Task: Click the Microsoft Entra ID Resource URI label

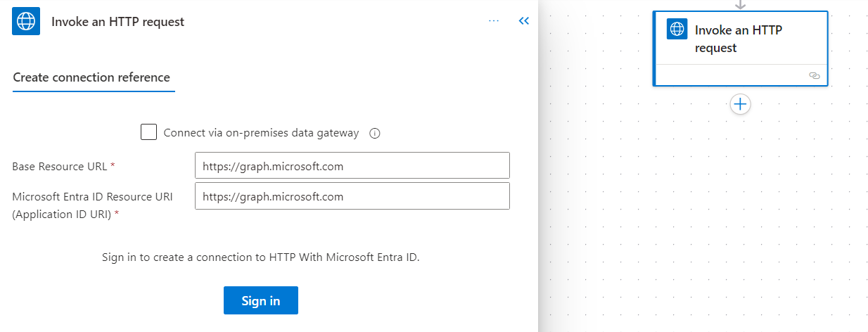Action: point(92,205)
